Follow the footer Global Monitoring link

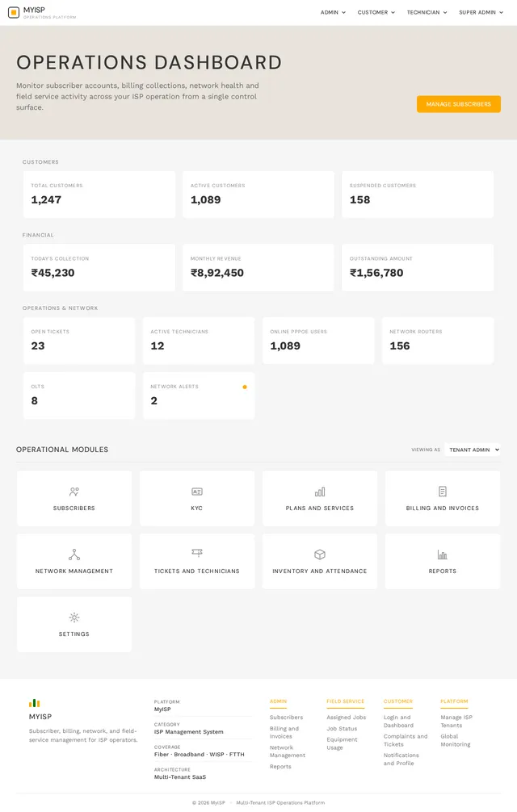456,740
